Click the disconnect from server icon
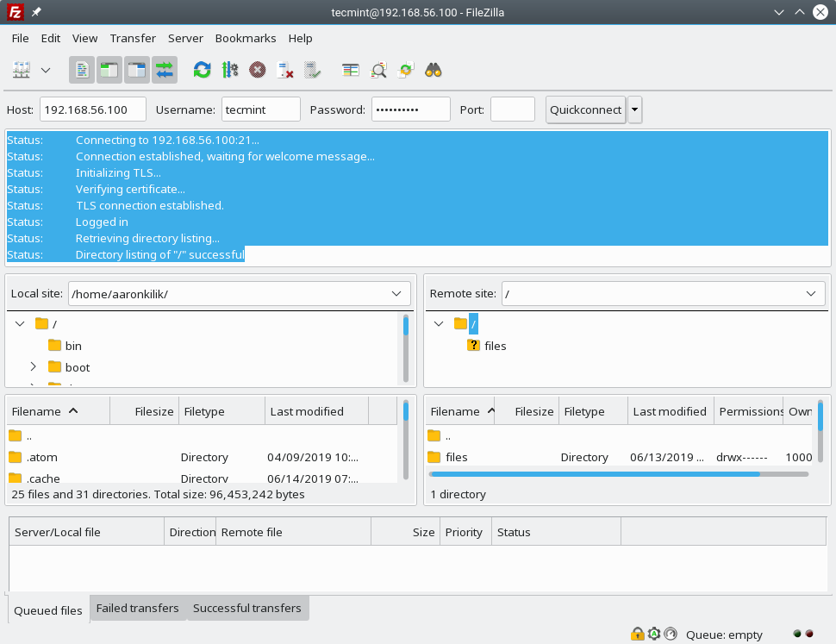836x644 pixels. (x=284, y=70)
